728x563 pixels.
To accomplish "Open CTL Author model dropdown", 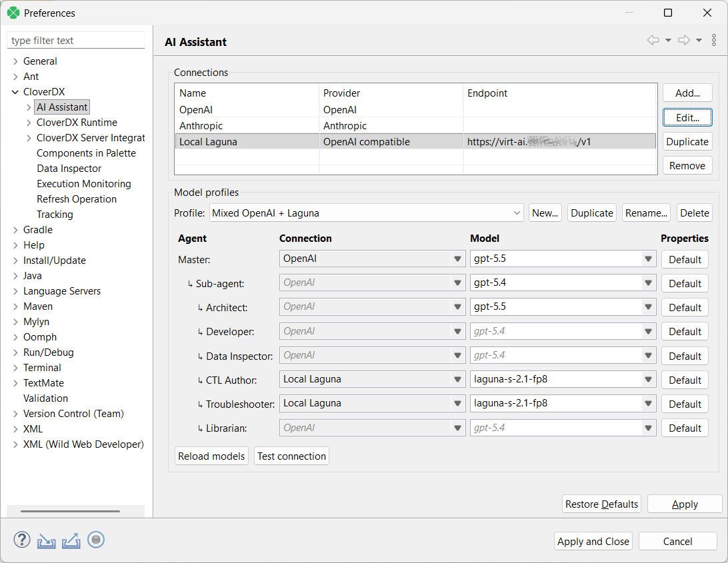I will [648, 380].
